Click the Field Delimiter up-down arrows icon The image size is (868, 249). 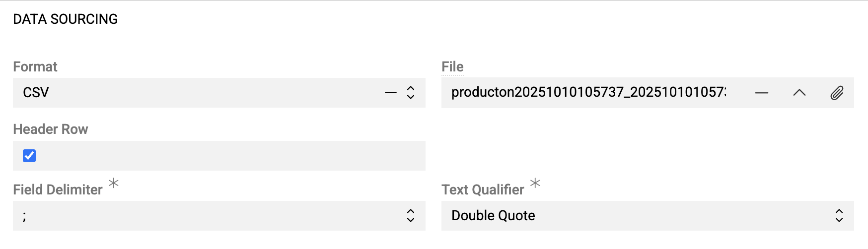[x=411, y=215]
